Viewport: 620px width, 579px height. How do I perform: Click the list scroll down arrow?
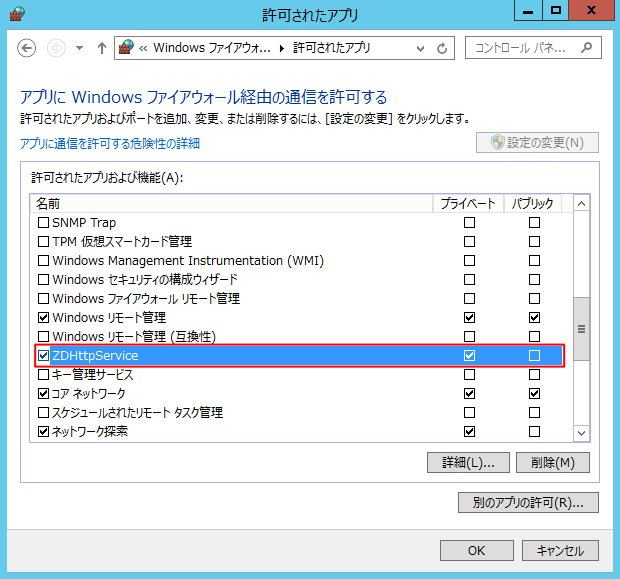pos(581,433)
